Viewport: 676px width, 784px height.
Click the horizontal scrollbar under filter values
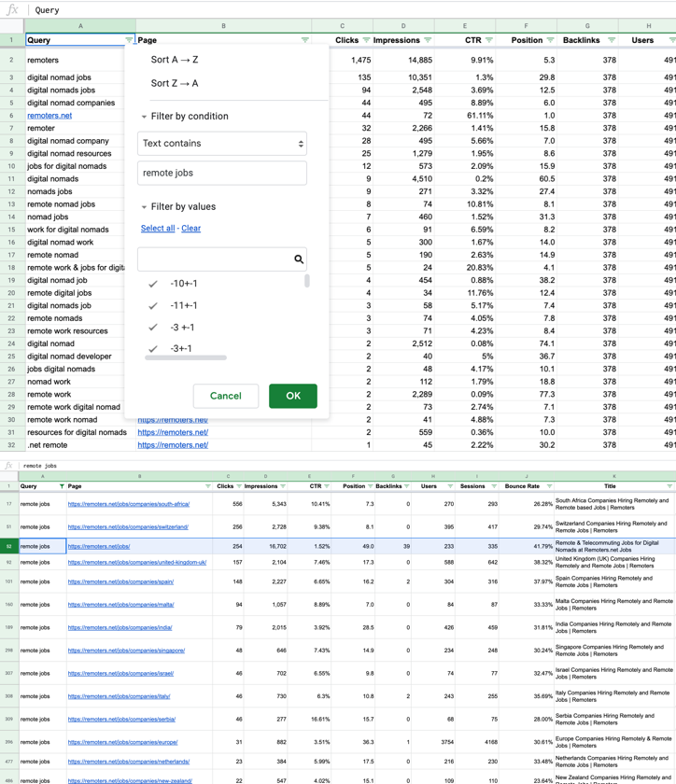point(186,357)
